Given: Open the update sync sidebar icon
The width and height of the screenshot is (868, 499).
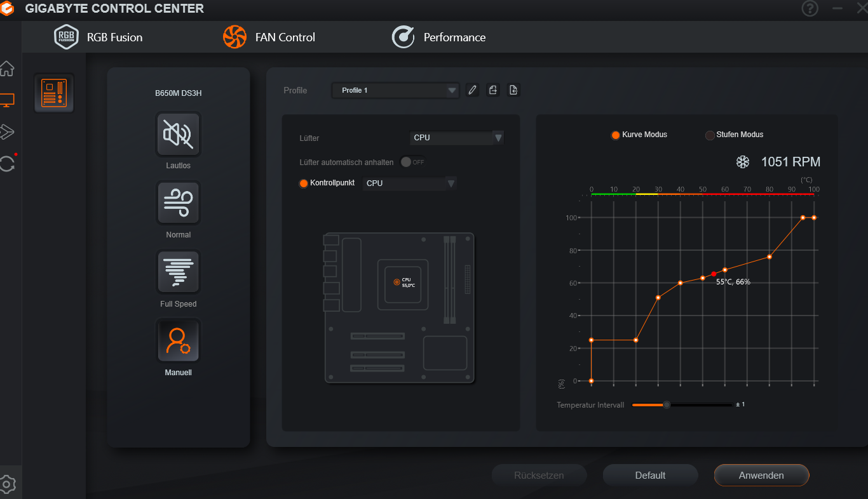Looking at the screenshot, I should [x=7, y=163].
